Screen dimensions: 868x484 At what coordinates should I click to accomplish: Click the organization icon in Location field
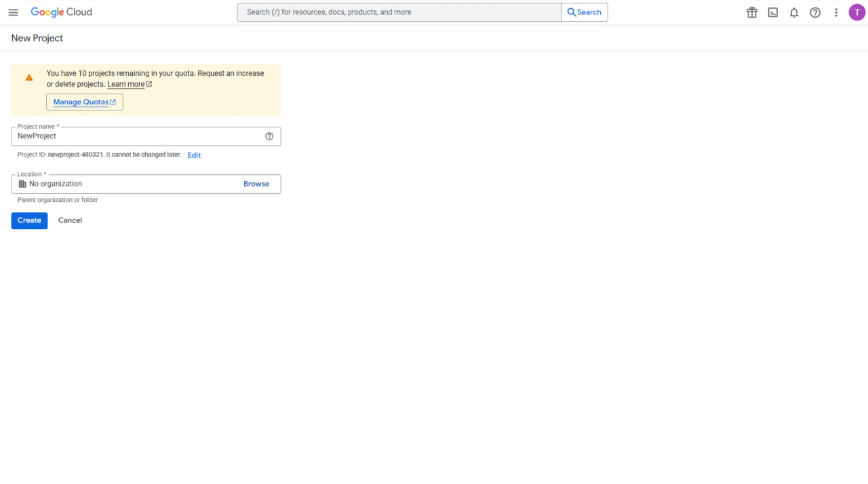click(x=22, y=184)
